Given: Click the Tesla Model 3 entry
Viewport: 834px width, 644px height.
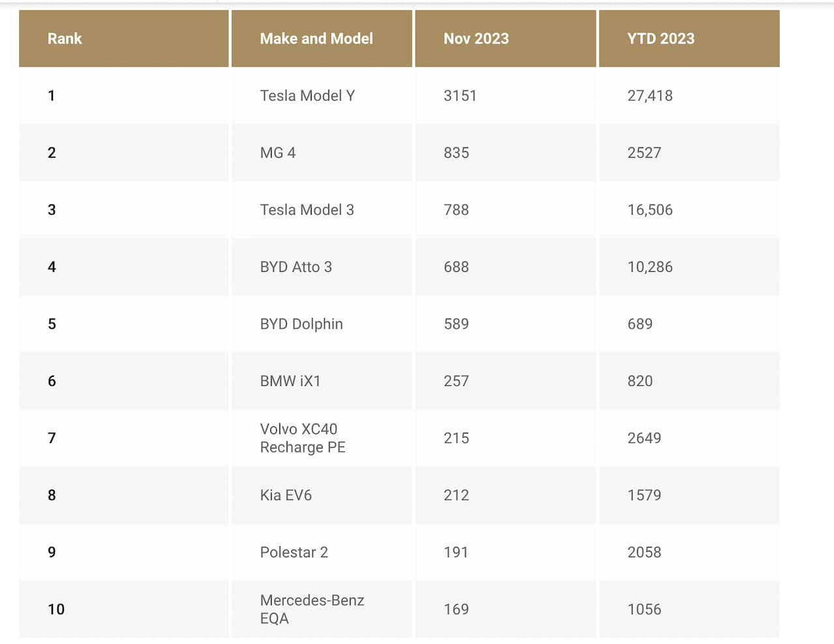Looking at the screenshot, I should (x=306, y=210).
